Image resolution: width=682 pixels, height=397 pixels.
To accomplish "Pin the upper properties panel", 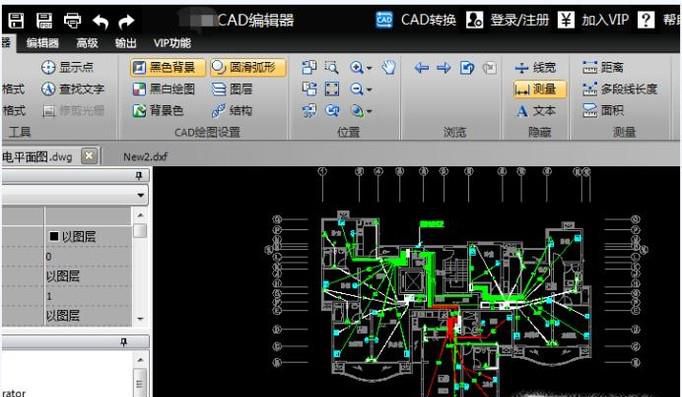I will click(139, 175).
